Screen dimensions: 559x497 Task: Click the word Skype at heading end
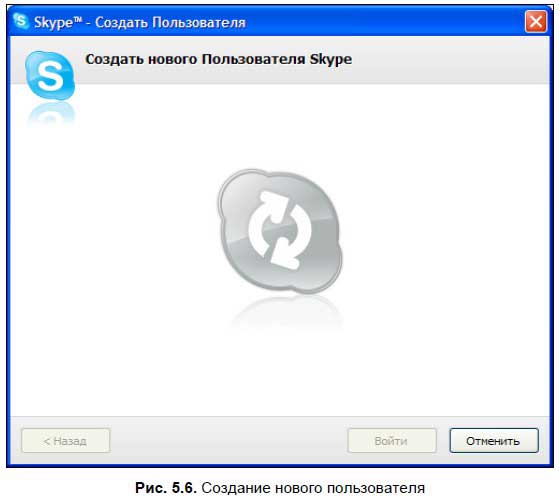tap(330, 60)
